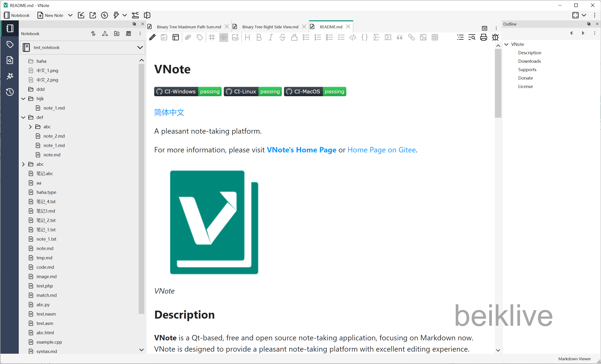Jump to Donate in Outline

coord(525,78)
